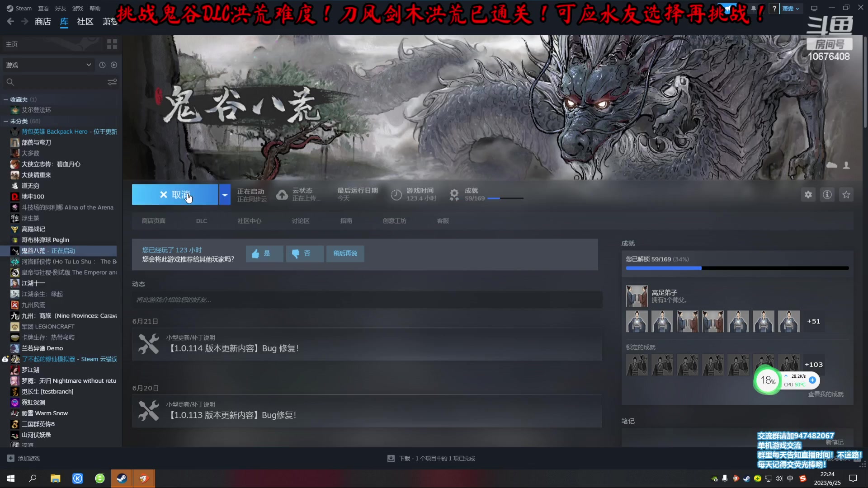
Task: Cancel the game launch with 取消
Action: (175, 195)
